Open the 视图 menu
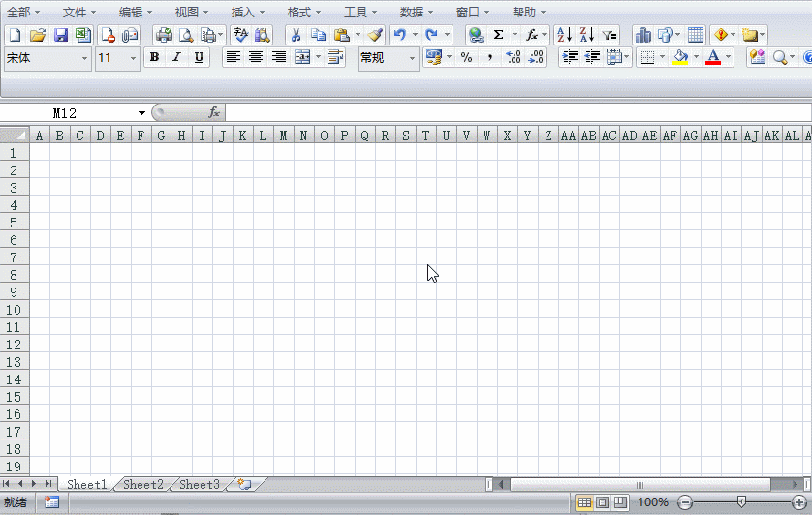This screenshot has height=515, width=812. 191,12
